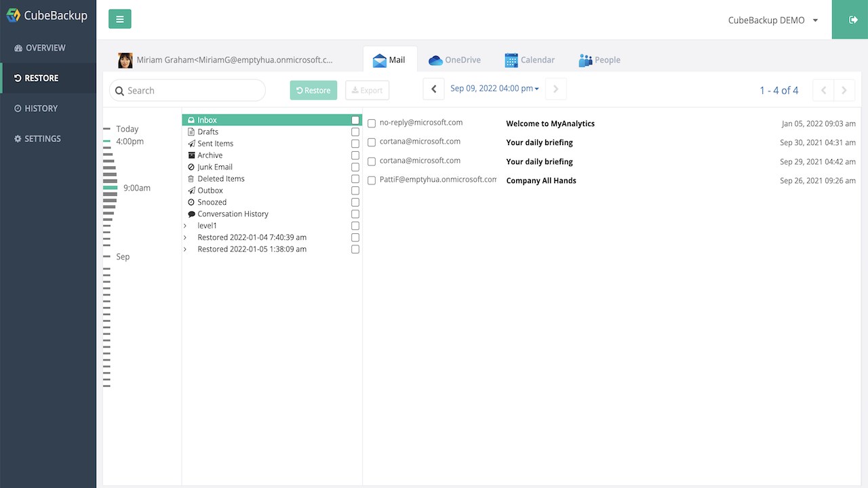Check the Archive folder checkbox
This screenshot has height=488, width=868.
click(x=355, y=155)
